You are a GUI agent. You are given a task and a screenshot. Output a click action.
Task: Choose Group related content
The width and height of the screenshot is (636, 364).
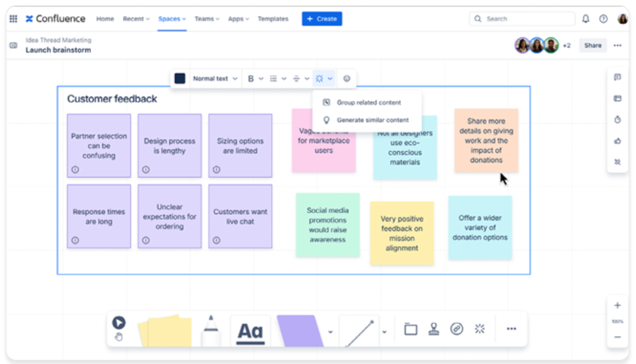click(x=369, y=102)
